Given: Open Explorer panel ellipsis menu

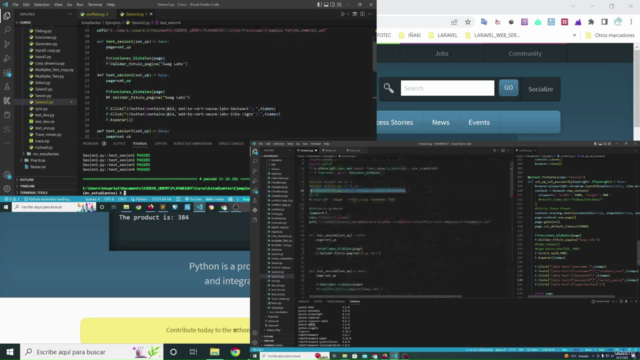Looking at the screenshot, I should click(70, 14).
